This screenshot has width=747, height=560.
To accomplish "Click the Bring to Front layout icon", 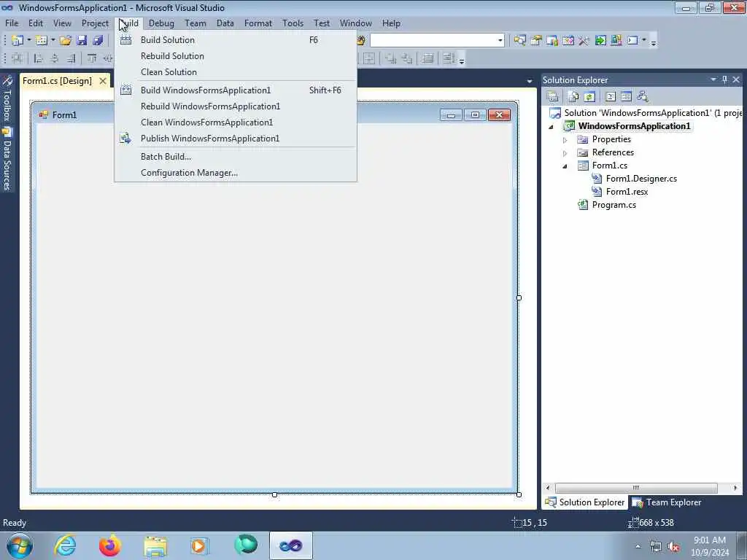I will pos(391,58).
